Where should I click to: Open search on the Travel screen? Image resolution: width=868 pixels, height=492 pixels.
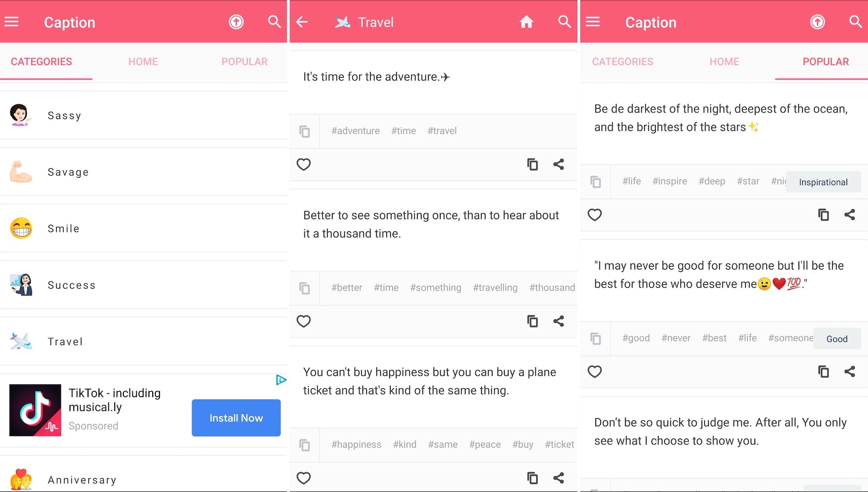[564, 22]
